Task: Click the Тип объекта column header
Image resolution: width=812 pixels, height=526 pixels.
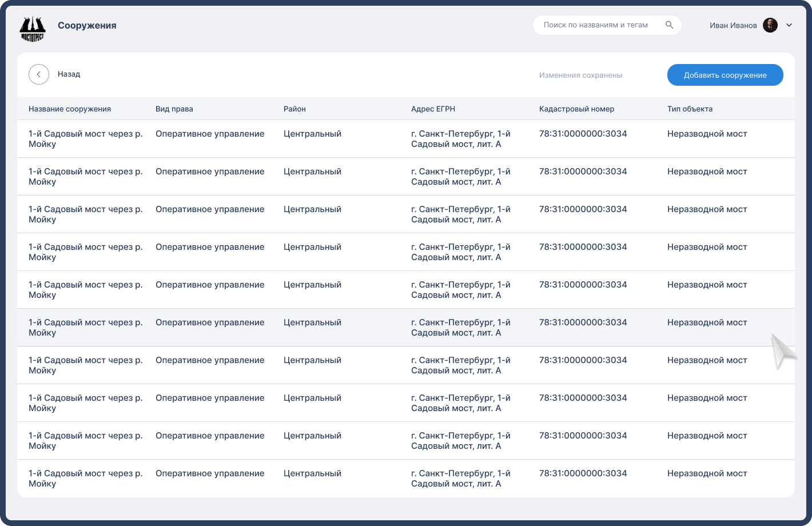Action: coord(690,109)
